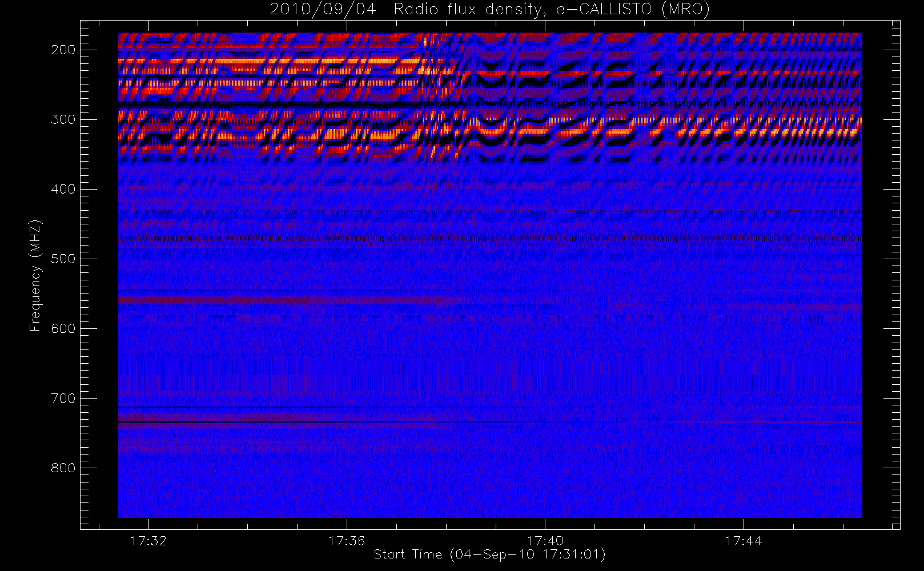
Task: Select the 500 frequency tick label
Action: (63, 259)
